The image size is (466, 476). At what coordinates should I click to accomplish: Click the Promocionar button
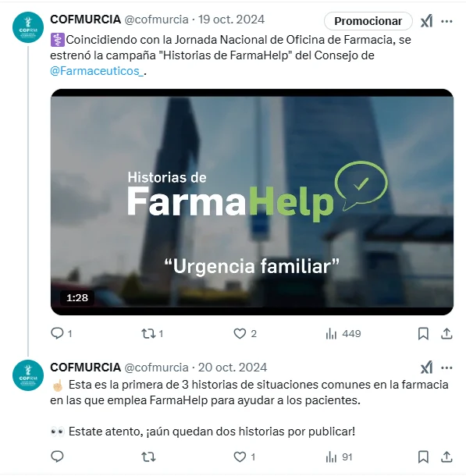[x=368, y=21]
